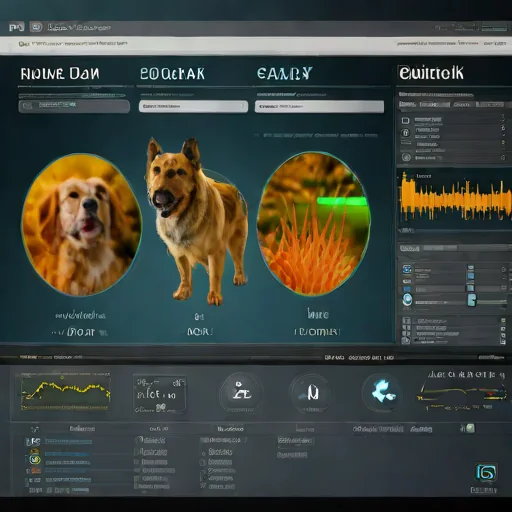The height and width of the screenshot is (512, 512).
Task: Click the circular button between the two other round buttons
Action: (311, 393)
